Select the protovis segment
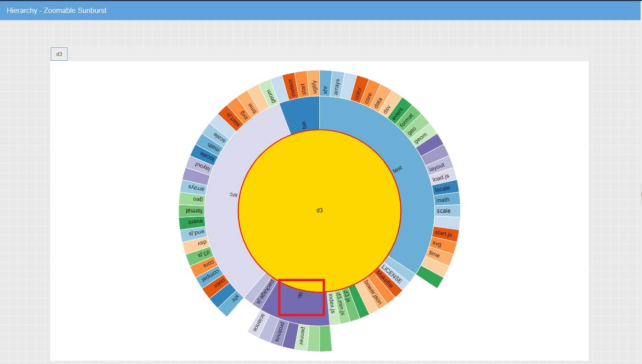 tap(280, 331)
